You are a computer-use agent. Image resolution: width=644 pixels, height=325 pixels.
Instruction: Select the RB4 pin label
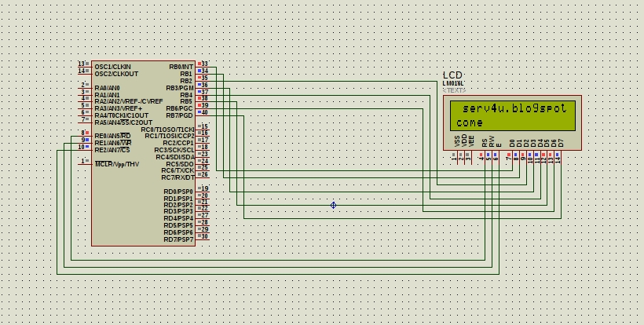pos(186,95)
